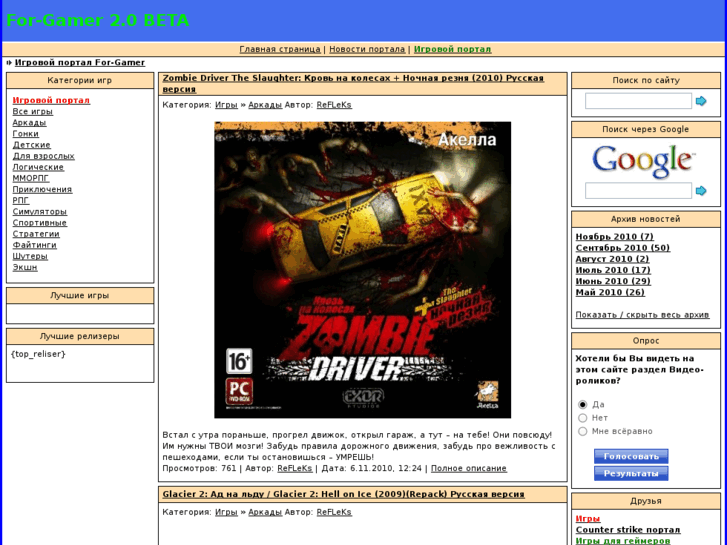
Task: Select the 'Мне всёравно' poll option
Action: pos(583,431)
